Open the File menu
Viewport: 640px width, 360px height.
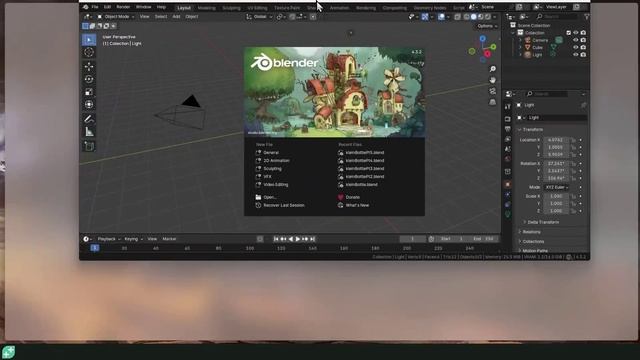[x=95, y=7]
